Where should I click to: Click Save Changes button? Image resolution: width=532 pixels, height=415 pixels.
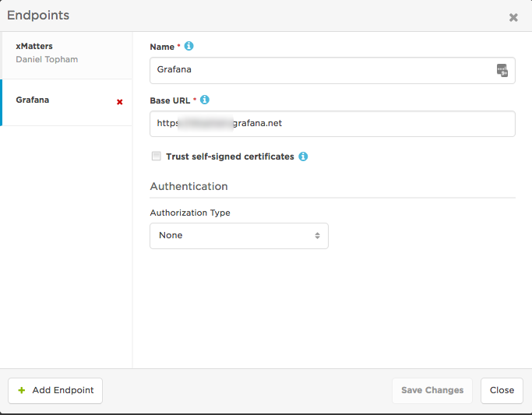pyautogui.click(x=432, y=391)
